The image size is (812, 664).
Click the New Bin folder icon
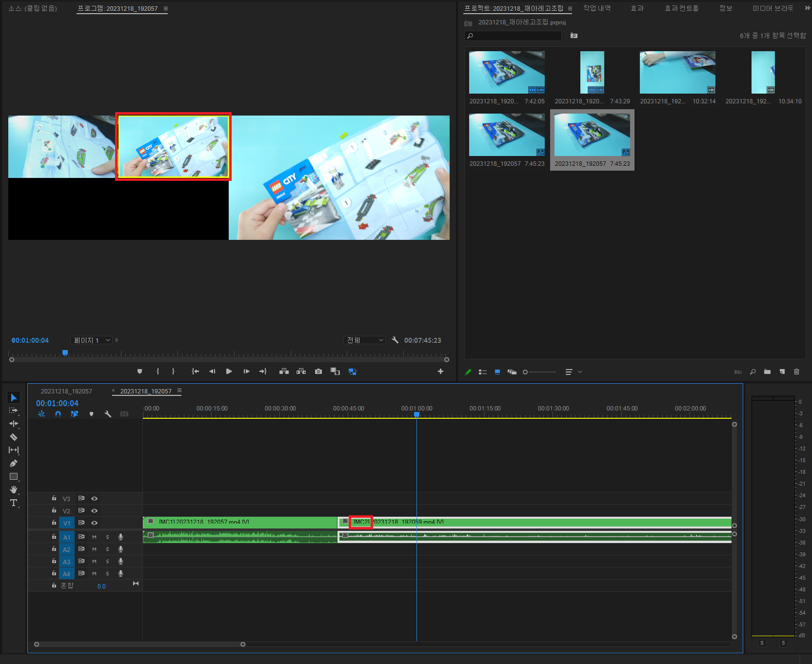pos(767,372)
